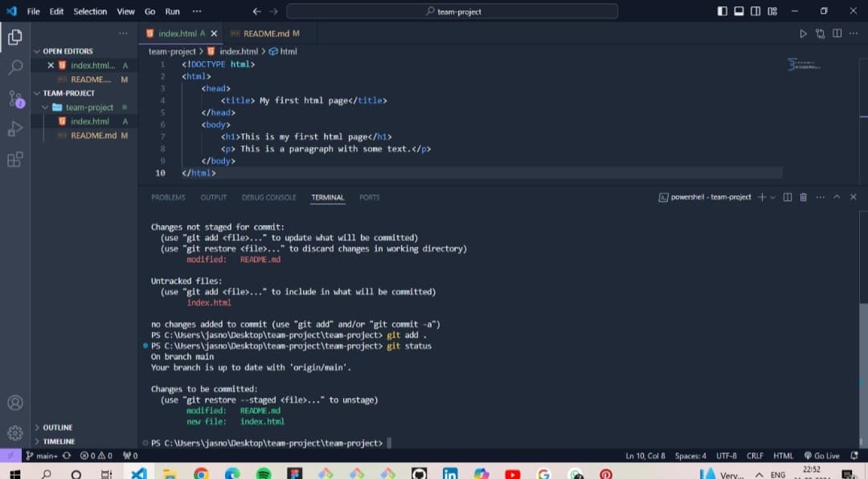Click the main branch in status bar

tap(40, 456)
